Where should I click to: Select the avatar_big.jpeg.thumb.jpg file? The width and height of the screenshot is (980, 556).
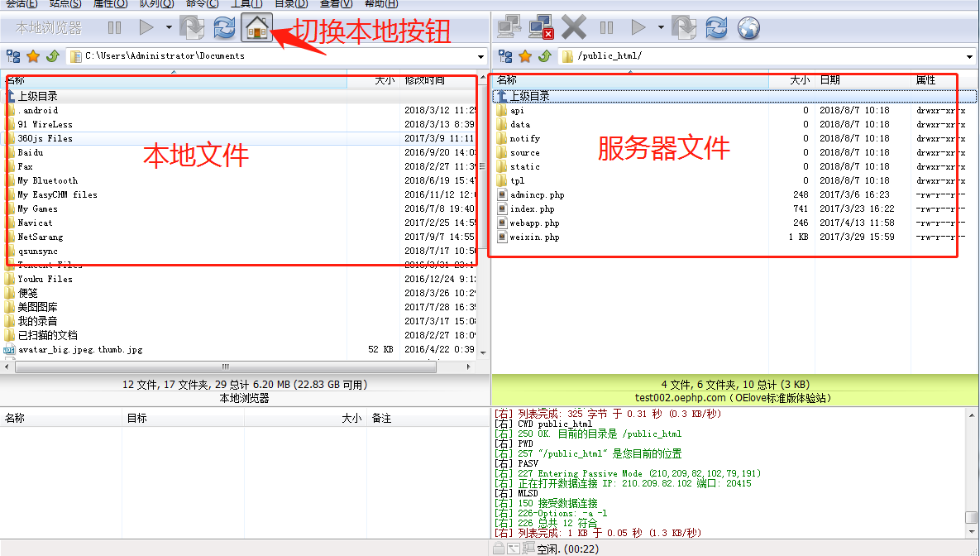pos(80,350)
